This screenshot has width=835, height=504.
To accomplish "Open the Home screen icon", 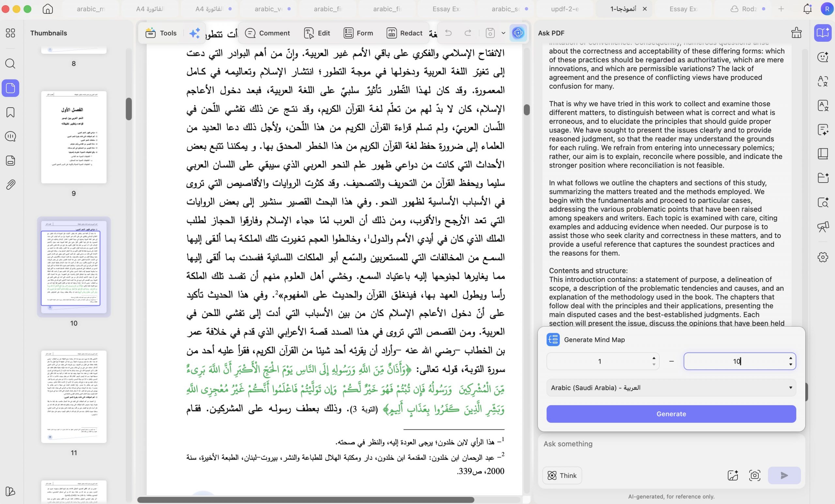I will (x=48, y=9).
